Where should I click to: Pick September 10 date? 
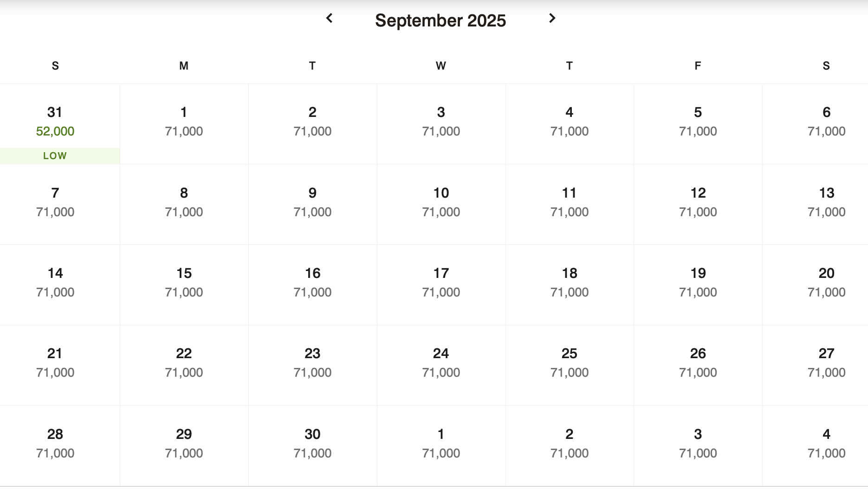coord(441,202)
